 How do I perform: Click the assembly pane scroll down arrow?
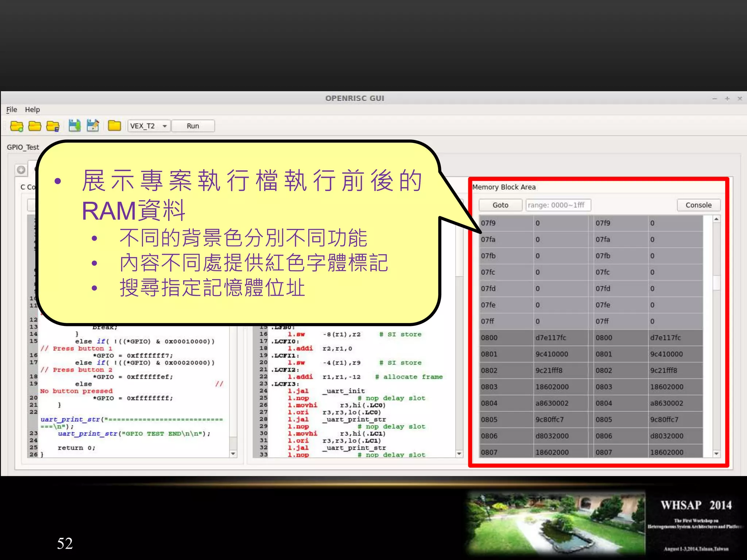tap(459, 454)
